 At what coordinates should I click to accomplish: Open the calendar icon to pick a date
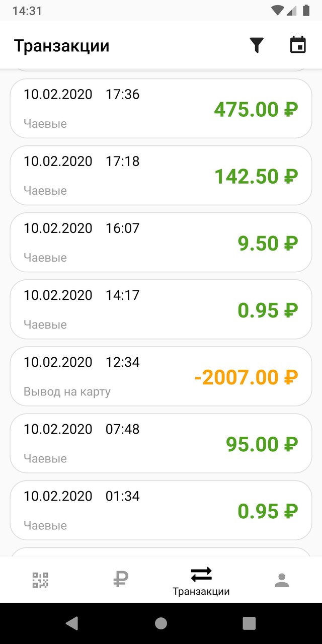(x=297, y=44)
